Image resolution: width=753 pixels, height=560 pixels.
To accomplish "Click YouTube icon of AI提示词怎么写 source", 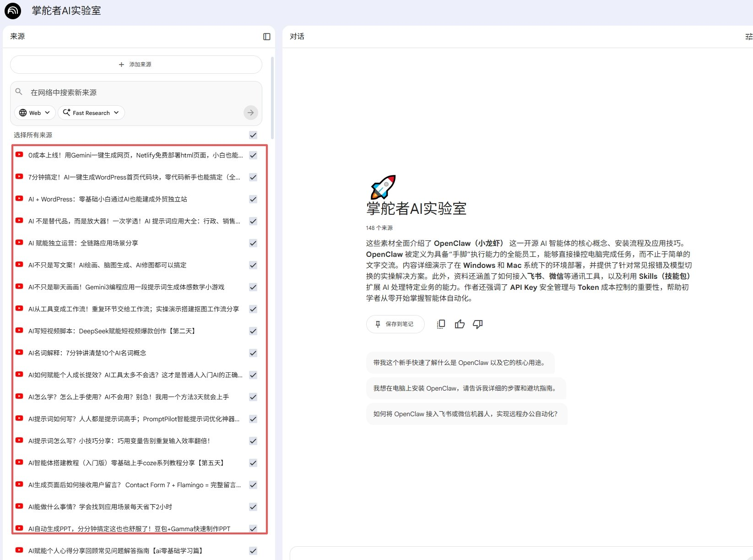I will tap(19, 440).
